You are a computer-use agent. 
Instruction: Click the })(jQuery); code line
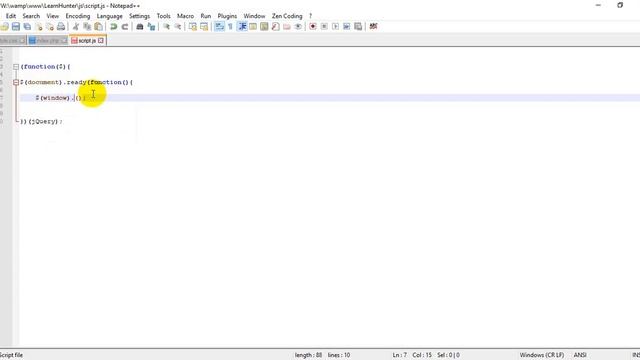point(41,122)
